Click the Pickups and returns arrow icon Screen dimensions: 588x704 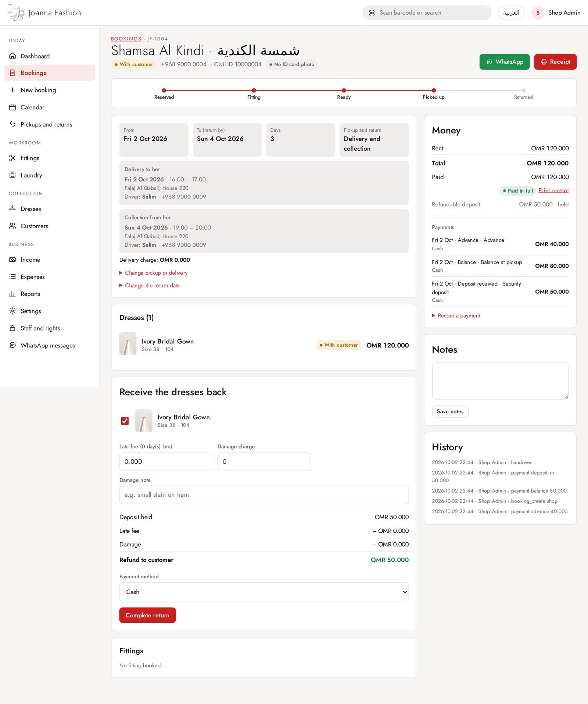click(12, 124)
